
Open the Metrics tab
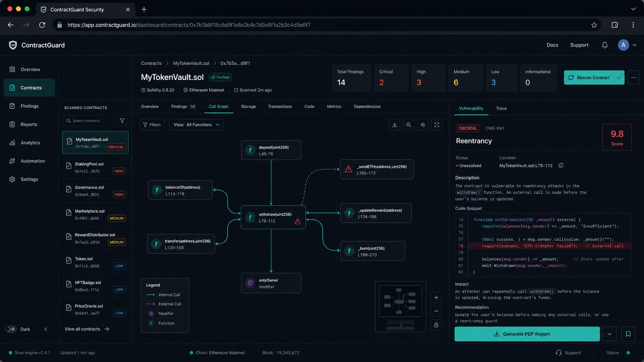(334, 107)
